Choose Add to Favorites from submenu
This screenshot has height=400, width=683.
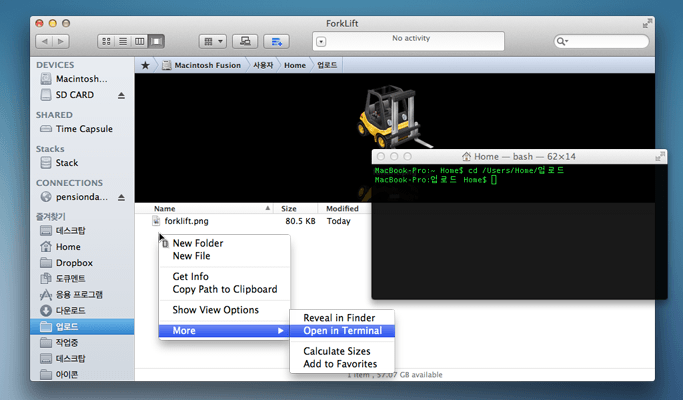(342, 363)
